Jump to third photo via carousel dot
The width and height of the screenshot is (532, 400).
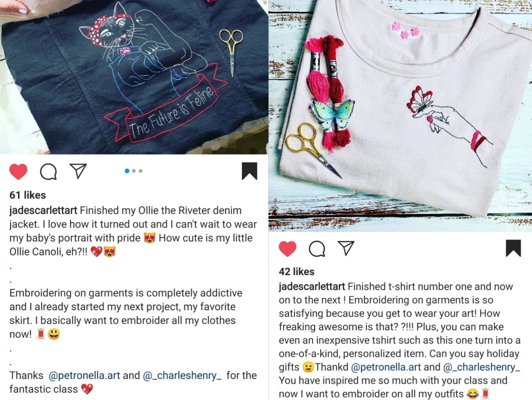(x=141, y=171)
